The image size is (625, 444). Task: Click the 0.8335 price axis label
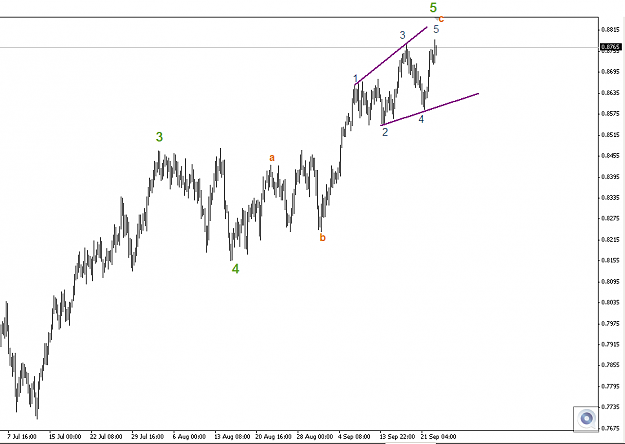[x=610, y=198]
